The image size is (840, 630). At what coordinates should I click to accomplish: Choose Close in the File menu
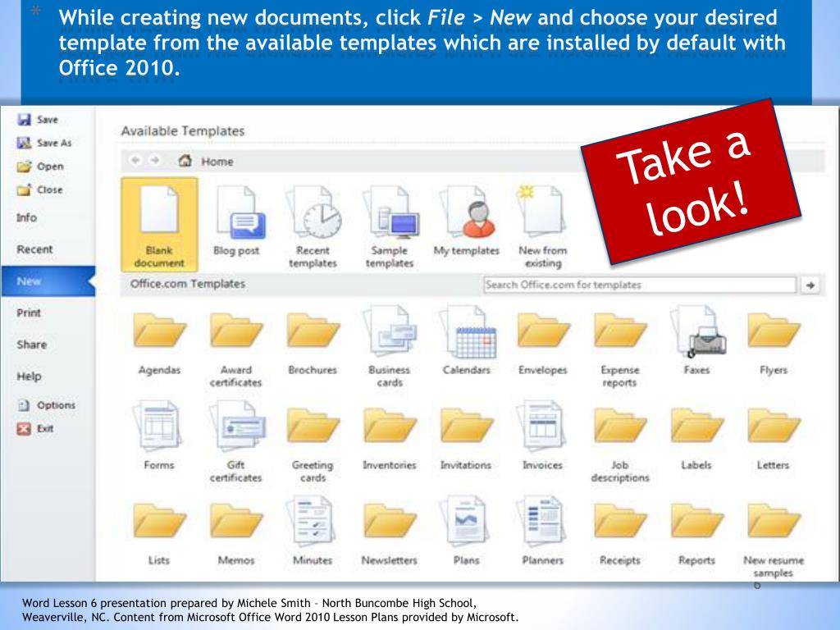point(40,189)
